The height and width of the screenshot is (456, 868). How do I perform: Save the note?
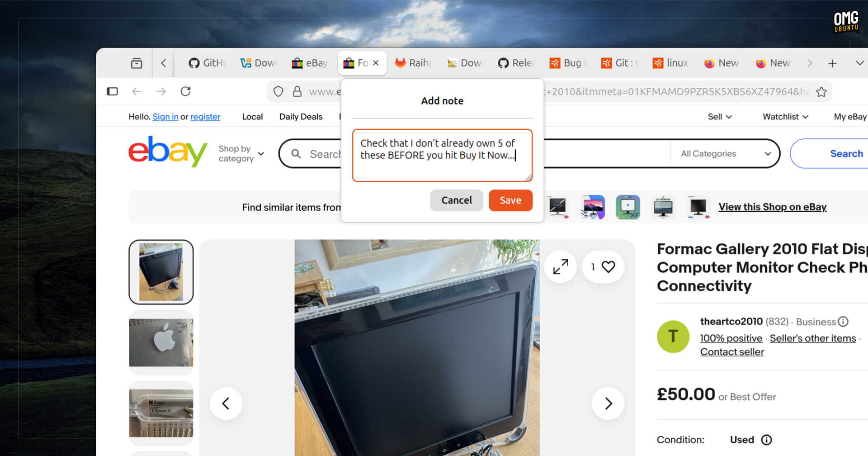pyautogui.click(x=510, y=200)
